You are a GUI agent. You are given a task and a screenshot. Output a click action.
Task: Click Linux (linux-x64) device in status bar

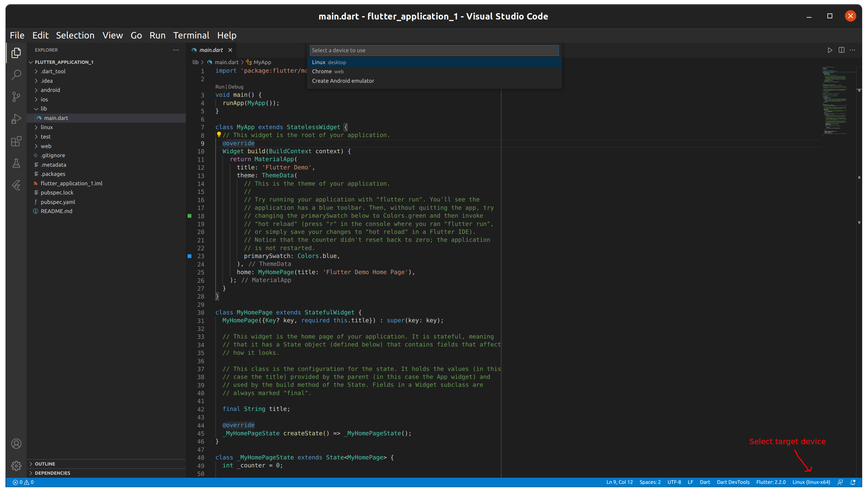pos(811,482)
